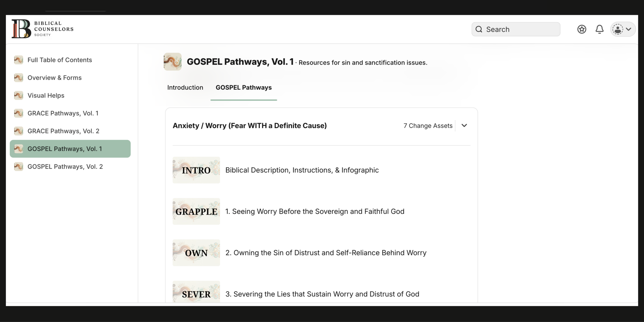Open the notifications bell

pos(599,29)
